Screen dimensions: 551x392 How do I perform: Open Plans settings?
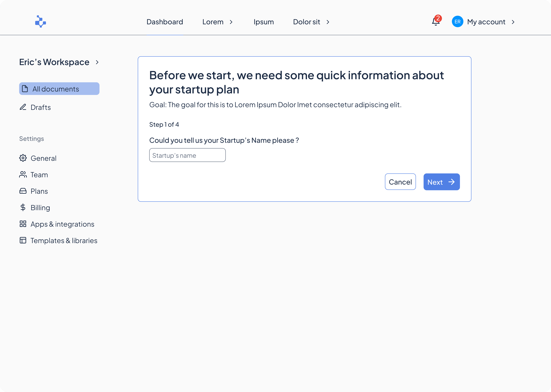(34, 191)
